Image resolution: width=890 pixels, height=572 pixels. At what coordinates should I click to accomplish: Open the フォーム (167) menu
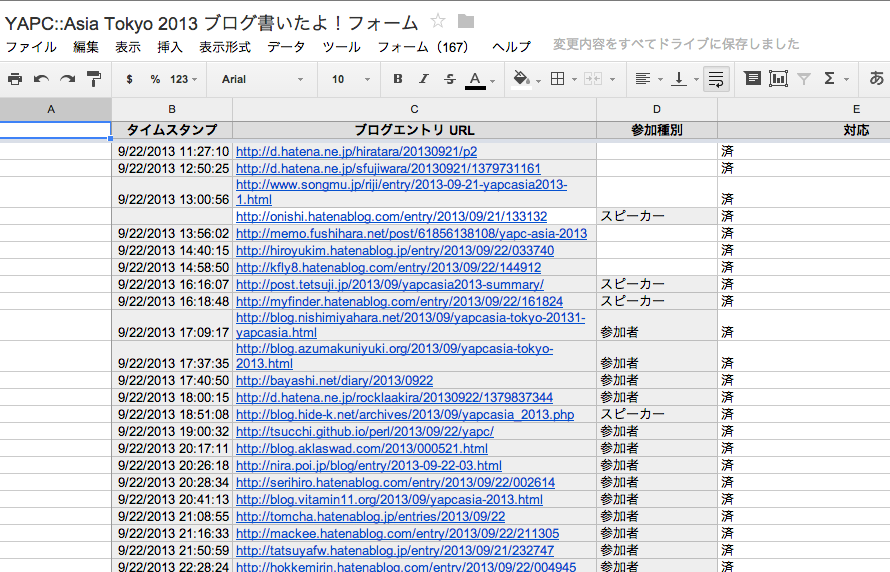[423, 47]
